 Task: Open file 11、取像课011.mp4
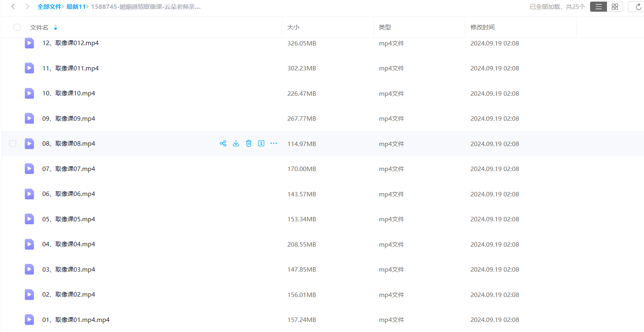70,68
